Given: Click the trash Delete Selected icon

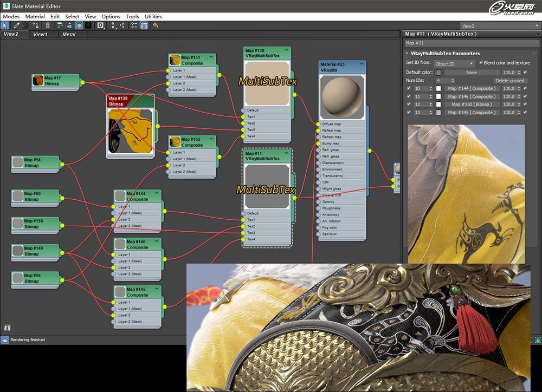Looking at the screenshot, I should tap(48, 25).
